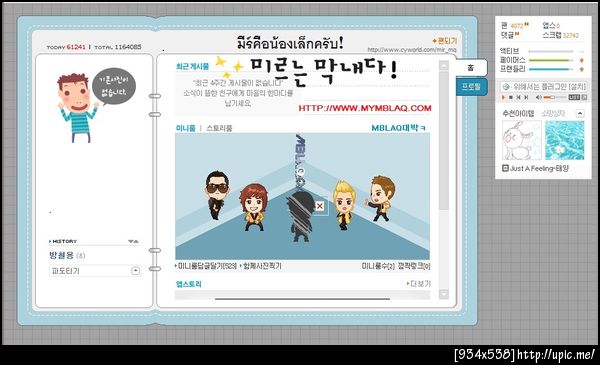Click the 페이머스 green bar
Image resolution: width=600 pixels, height=365 pixels.
click(x=551, y=60)
